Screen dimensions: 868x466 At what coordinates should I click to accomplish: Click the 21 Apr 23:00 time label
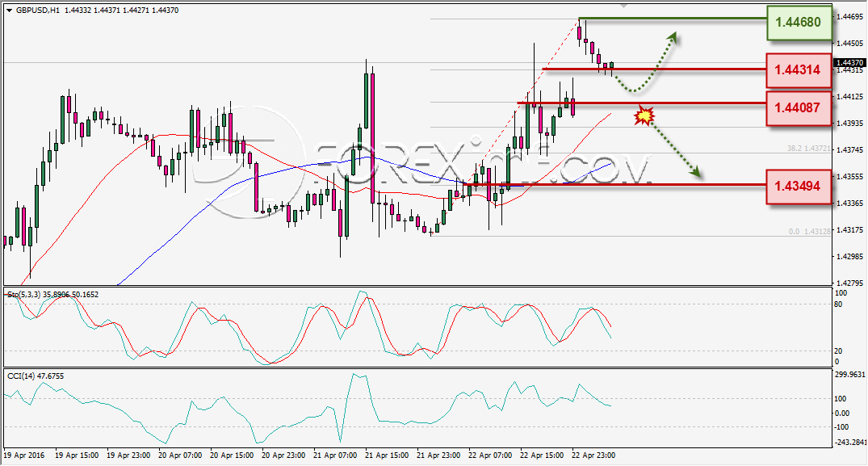(x=438, y=455)
